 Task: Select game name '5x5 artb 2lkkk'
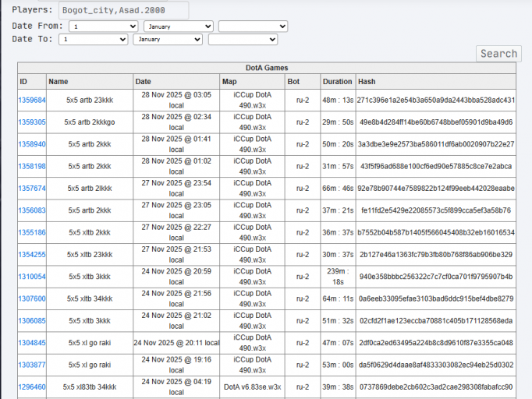pyautogui.click(x=90, y=188)
